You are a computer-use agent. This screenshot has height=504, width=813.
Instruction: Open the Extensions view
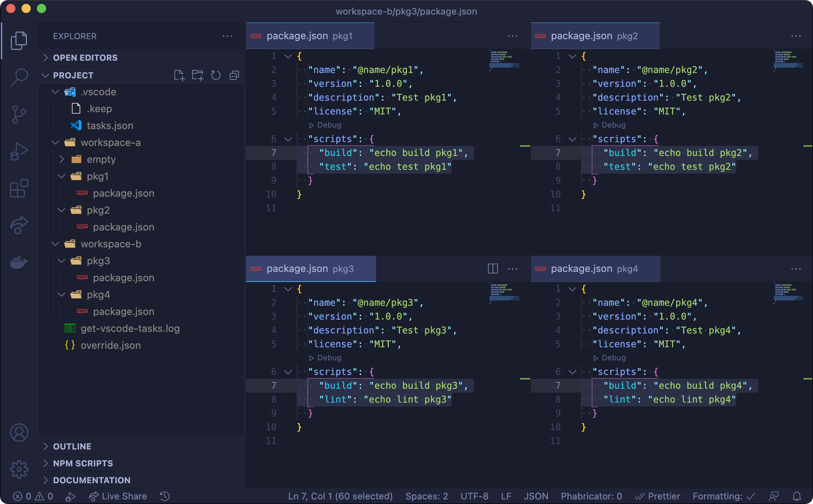19,189
